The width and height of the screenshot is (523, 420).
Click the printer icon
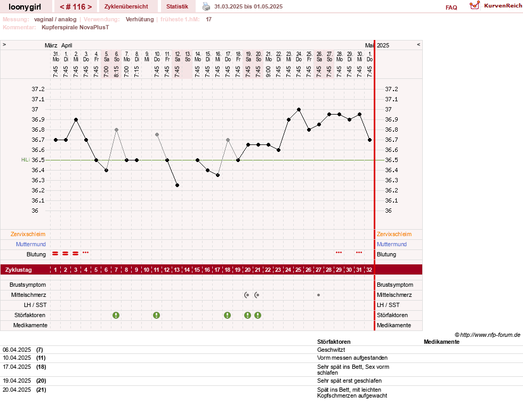click(206, 6)
